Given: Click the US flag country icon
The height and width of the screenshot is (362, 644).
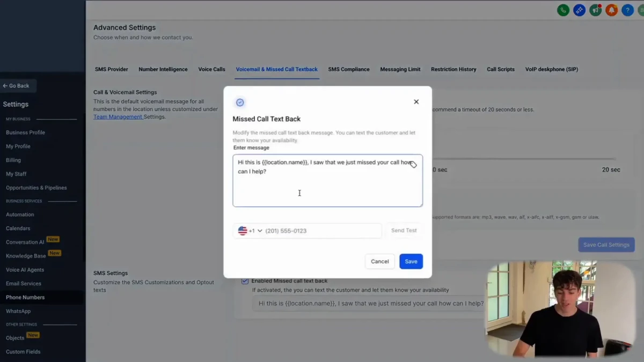Looking at the screenshot, I should [x=243, y=231].
